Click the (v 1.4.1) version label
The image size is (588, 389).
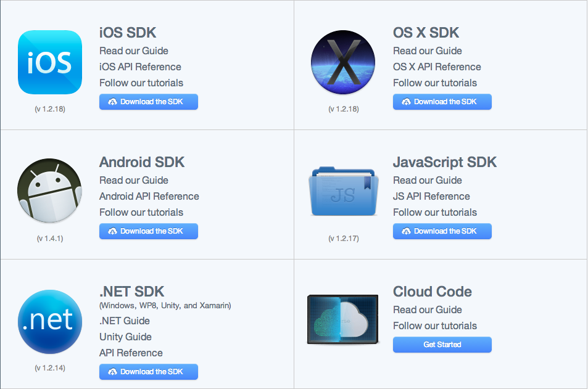(x=50, y=239)
